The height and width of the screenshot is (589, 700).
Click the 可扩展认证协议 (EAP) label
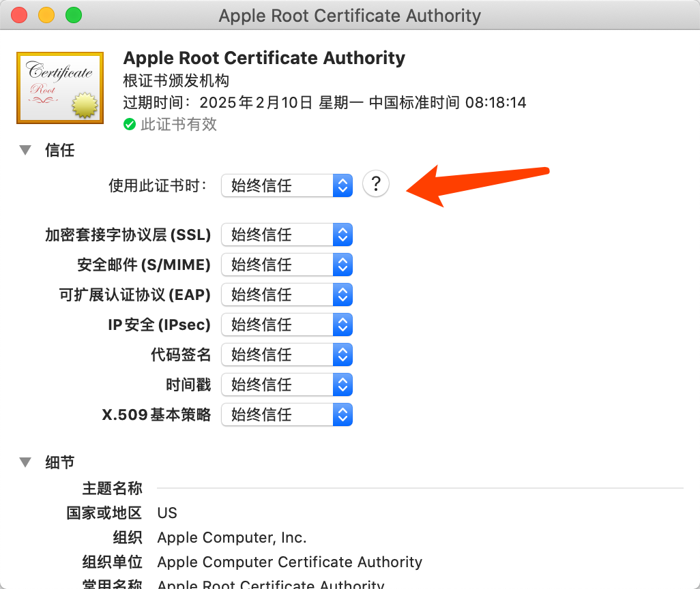135,294
